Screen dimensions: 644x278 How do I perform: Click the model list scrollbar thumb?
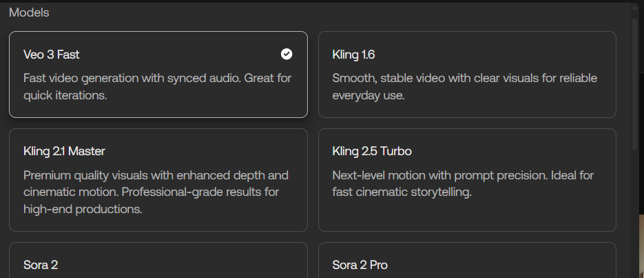[636, 83]
